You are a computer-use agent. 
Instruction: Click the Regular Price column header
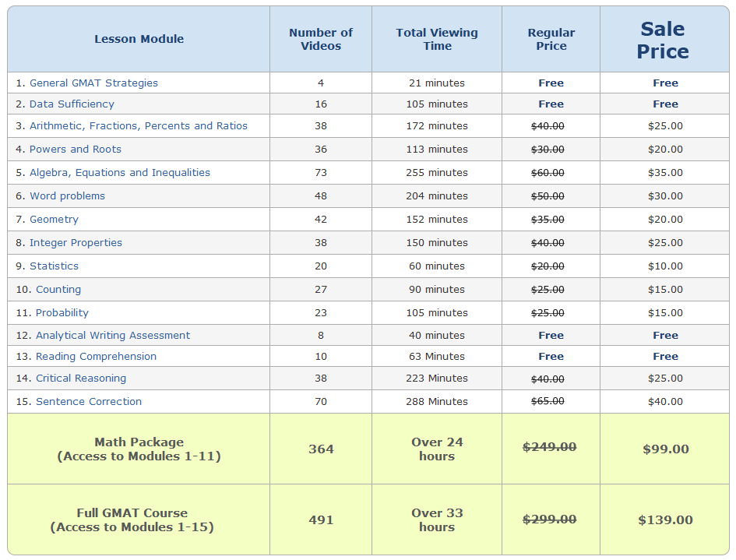tap(551, 40)
